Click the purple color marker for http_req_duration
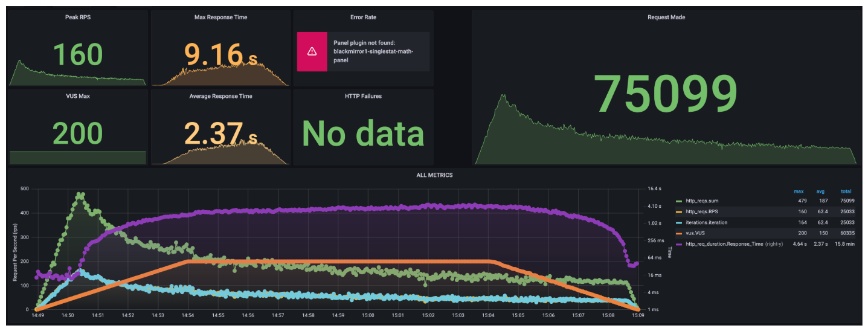This screenshot has width=868, height=331. click(x=680, y=244)
